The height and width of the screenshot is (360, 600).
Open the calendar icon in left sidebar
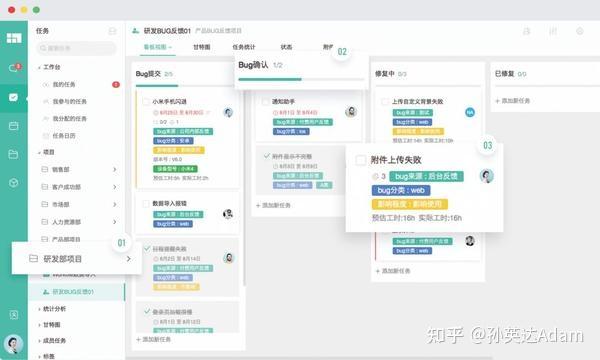coord(13,126)
